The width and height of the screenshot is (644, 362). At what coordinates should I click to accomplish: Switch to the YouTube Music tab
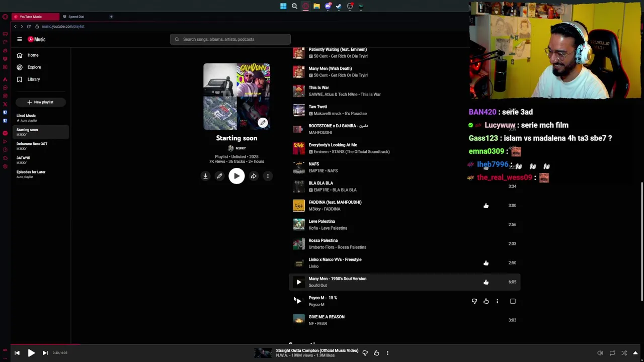pos(34,17)
